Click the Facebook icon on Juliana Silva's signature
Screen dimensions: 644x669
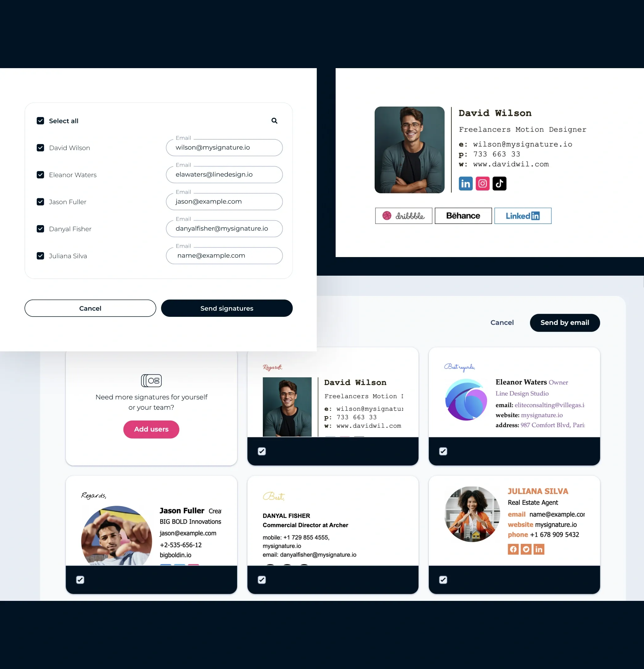coord(513,549)
